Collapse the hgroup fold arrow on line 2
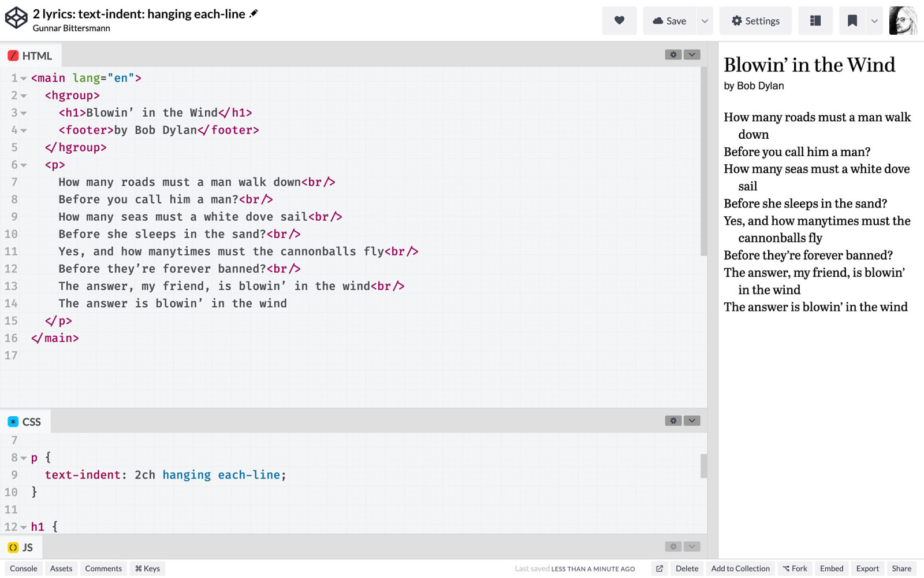 tap(24, 95)
